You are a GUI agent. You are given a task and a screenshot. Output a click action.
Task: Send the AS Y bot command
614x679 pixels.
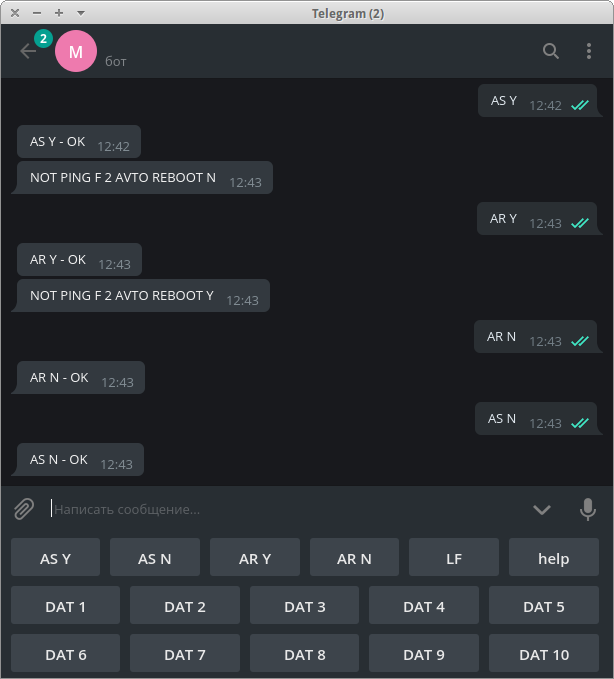coord(55,557)
